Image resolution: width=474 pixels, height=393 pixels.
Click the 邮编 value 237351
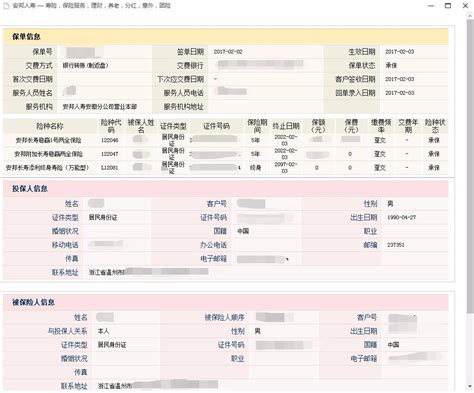pos(396,245)
